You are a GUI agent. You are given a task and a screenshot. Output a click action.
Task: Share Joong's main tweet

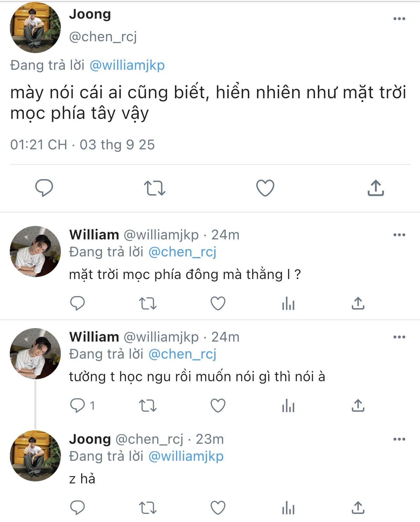[x=376, y=188]
